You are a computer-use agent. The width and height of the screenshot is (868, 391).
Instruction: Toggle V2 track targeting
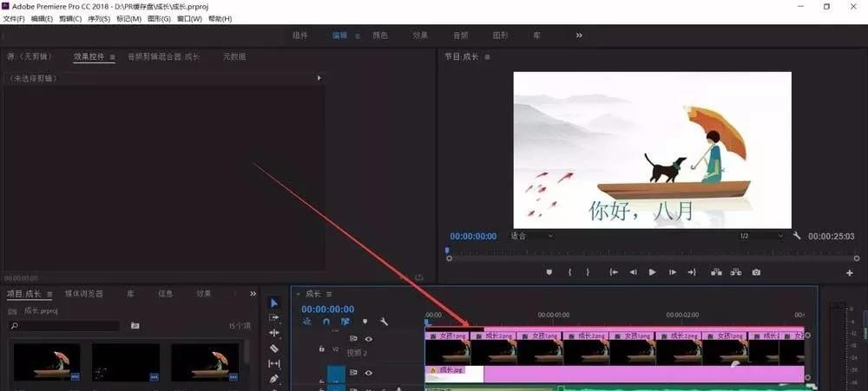click(335, 349)
